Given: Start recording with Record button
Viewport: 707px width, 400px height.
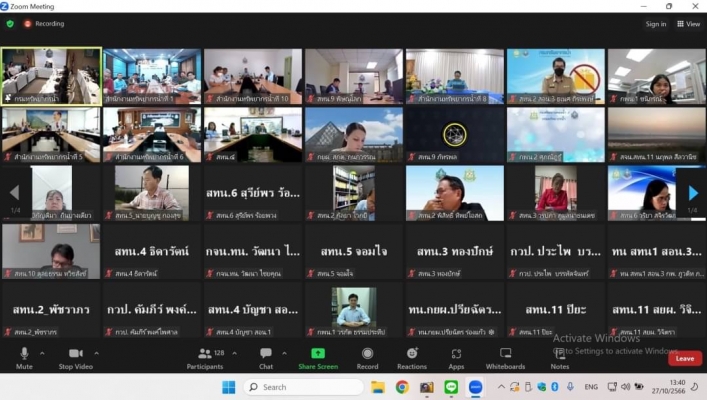Looking at the screenshot, I should (367, 359).
